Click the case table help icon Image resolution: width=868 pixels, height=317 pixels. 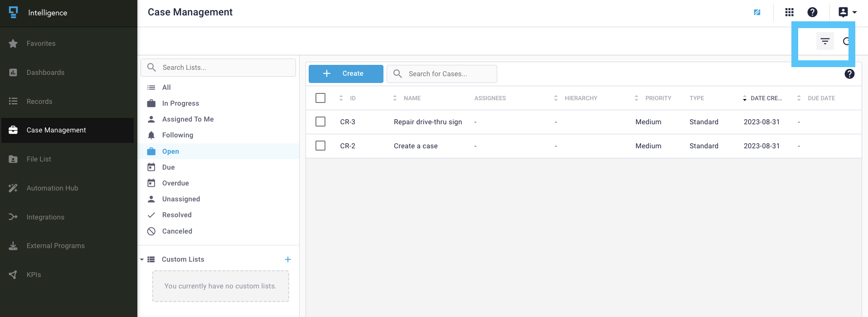pos(849,74)
